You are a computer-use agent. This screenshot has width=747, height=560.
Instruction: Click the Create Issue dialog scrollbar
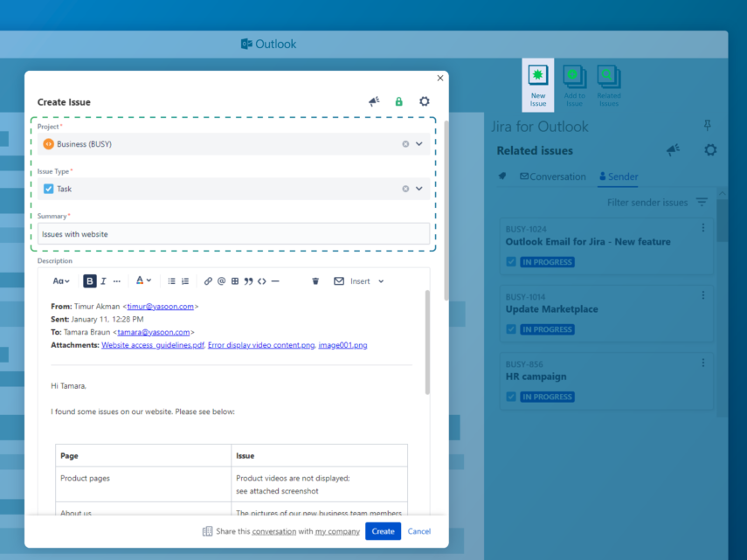click(x=446, y=211)
